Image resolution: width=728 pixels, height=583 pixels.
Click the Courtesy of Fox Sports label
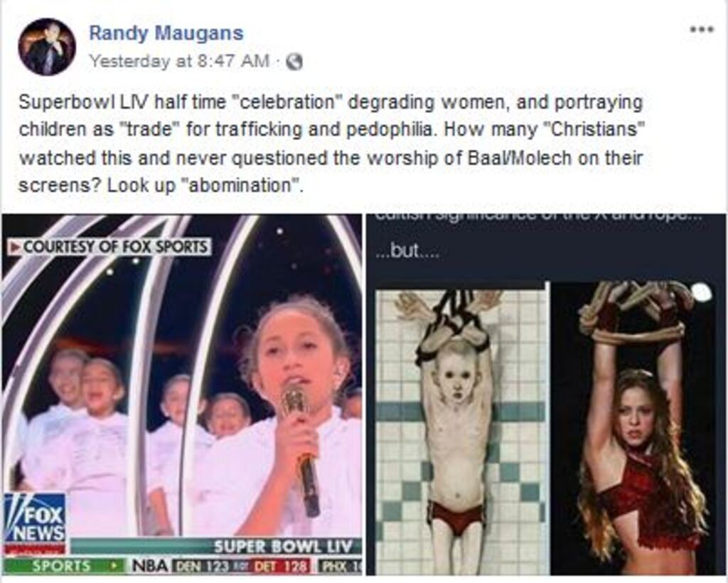click(110, 247)
